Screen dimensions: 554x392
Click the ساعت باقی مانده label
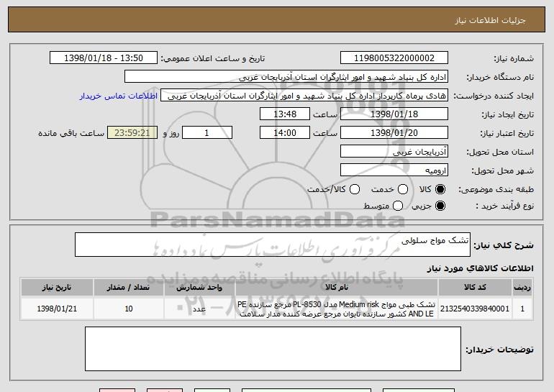[71, 133]
